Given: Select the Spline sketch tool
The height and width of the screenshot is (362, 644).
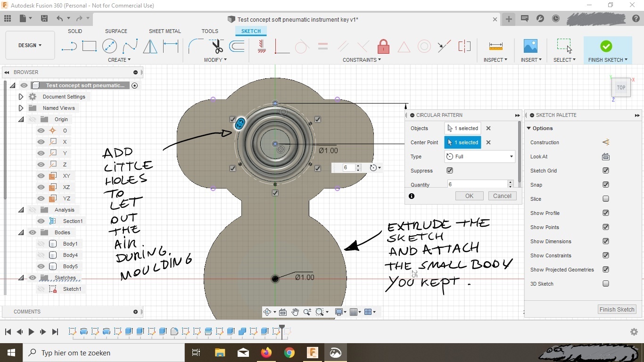Looking at the screenshot, I should [130, 46].
